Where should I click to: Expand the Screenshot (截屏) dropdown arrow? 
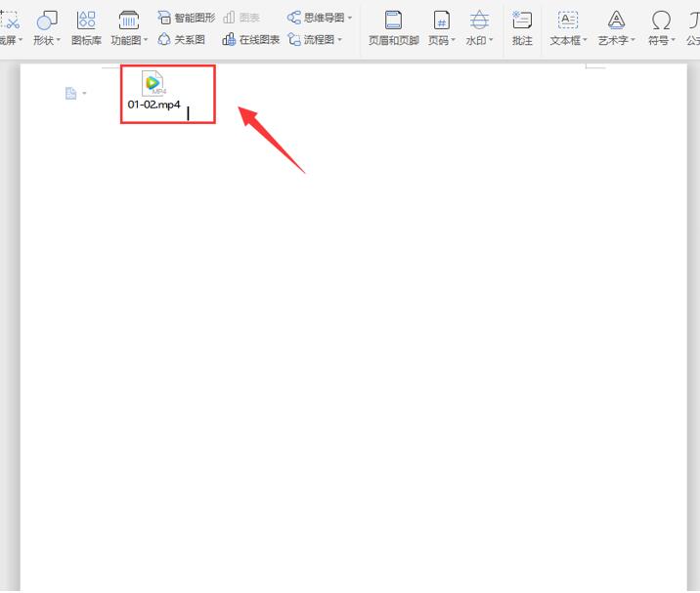pos(21,40)
